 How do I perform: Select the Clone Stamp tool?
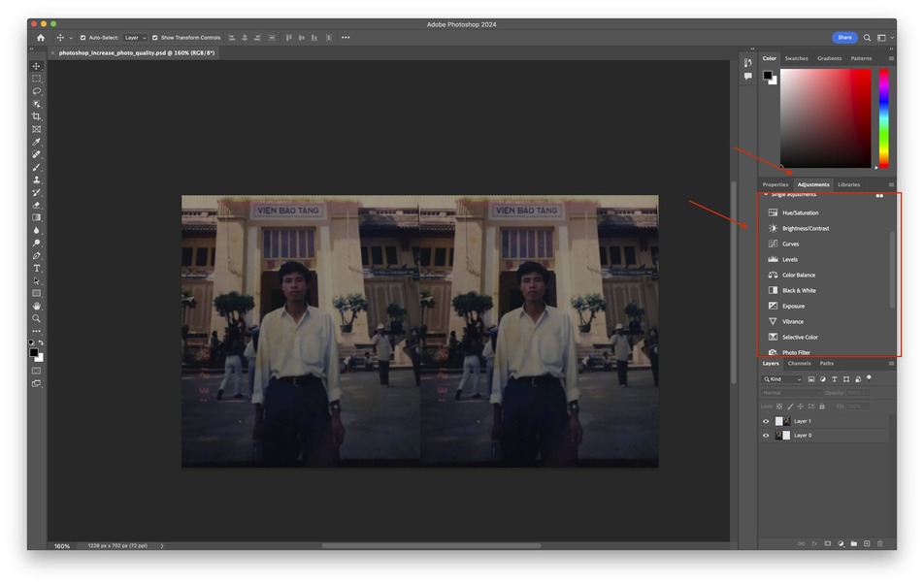click(37, 179)
